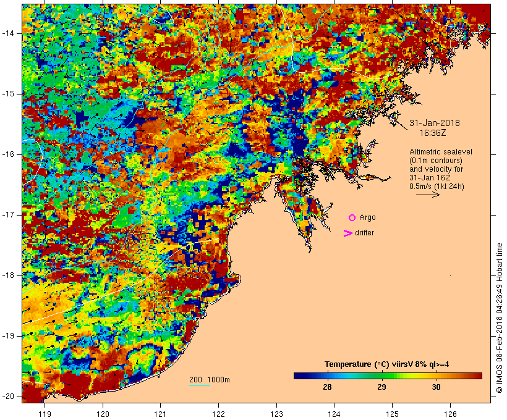The height and width of the screenshot is (420, 507).
Task: Click the latitude label '-16'
Action: 8,154
